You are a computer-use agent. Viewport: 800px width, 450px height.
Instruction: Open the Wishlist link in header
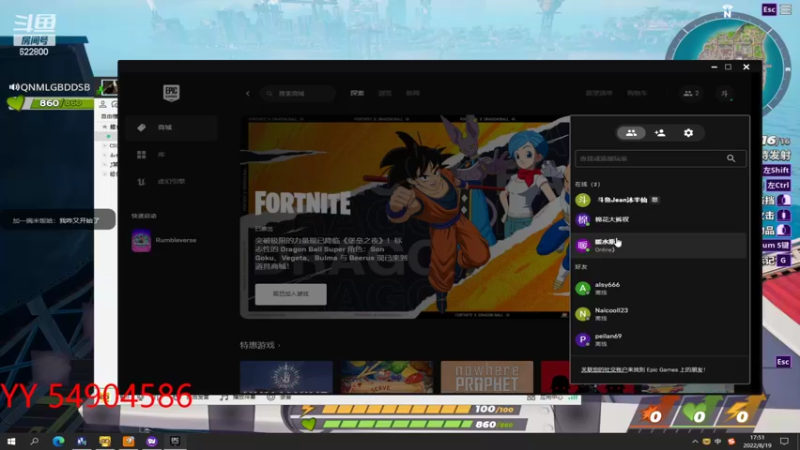pos(599,93)
